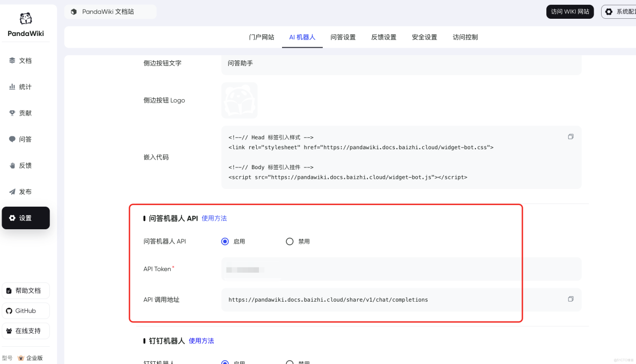
Task: Open 使用方法 guide for 问答机器人 API
Action: (214, 218)
